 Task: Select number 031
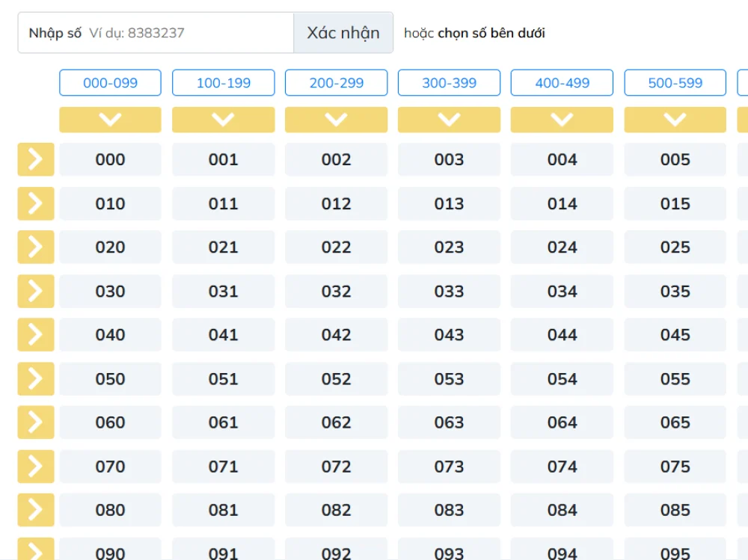pos(223,291)
